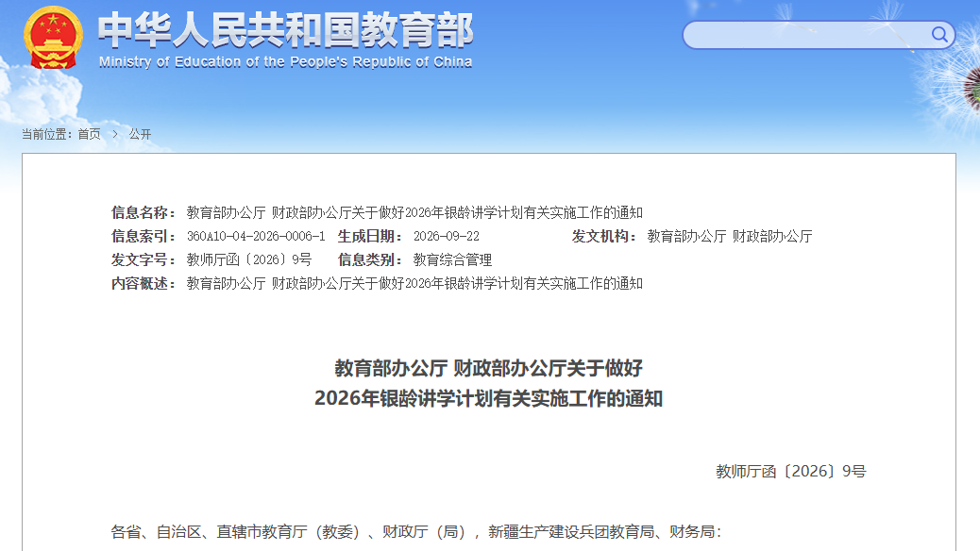This screenshot has height=551, width=980.
Task: Click the 发文机构 label
Action: tap(603, 237)
